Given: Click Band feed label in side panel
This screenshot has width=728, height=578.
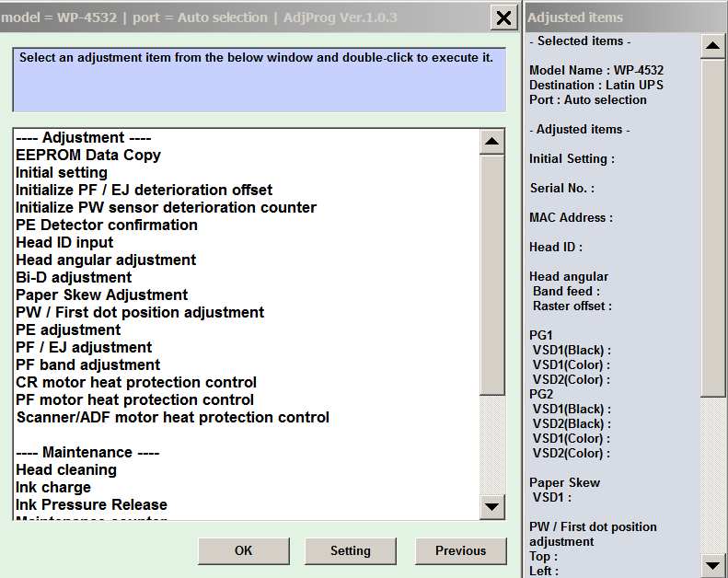Looking at the screenshot, I should point(566,292).
